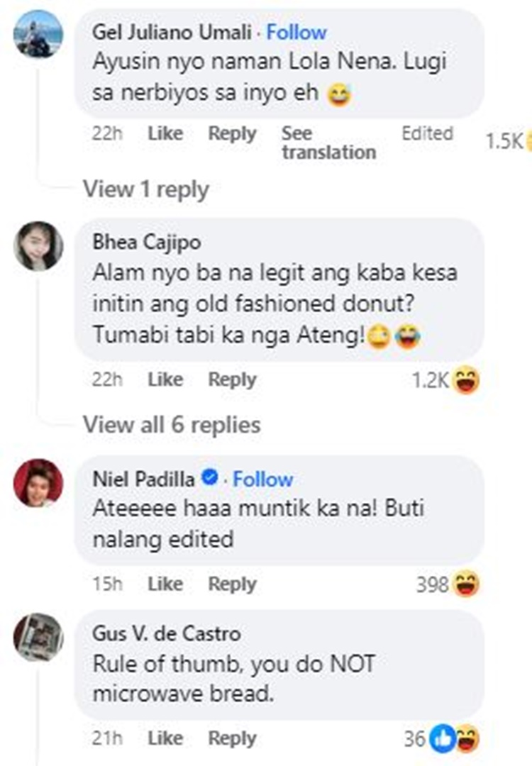Reply to Gus V. de Castro's comment

232,739
